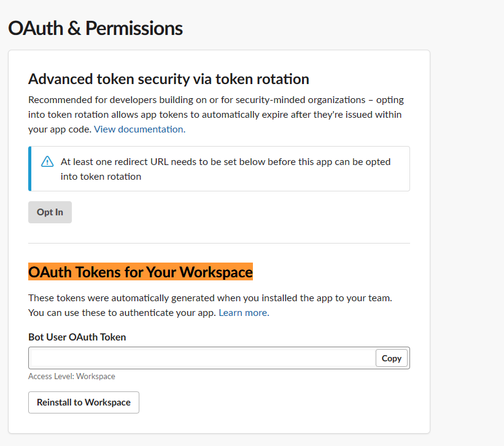Click the OAuth & Permissions page heading
Screen dimensions: 504x446
[x=95, y=28]
